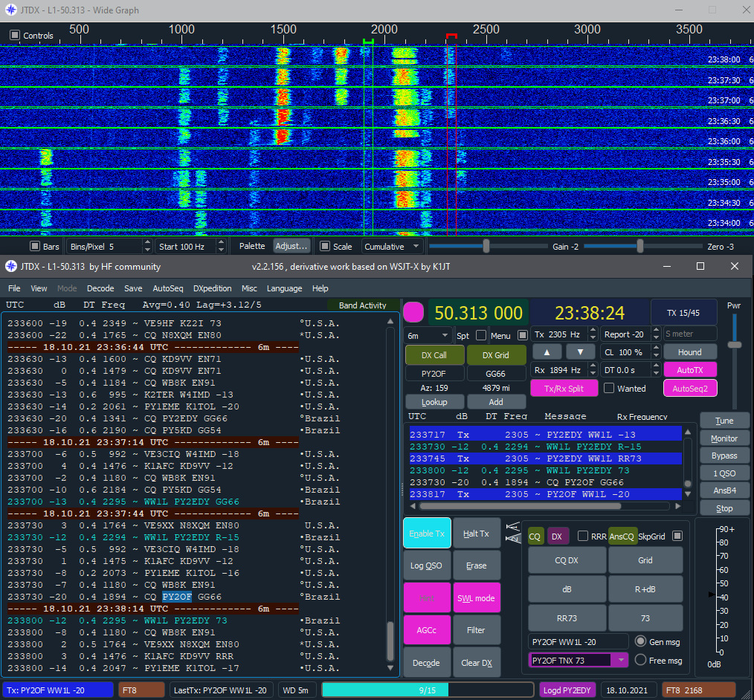Click the AutoSeq2 button
754x700 pixels.
(x=690, y=388)
